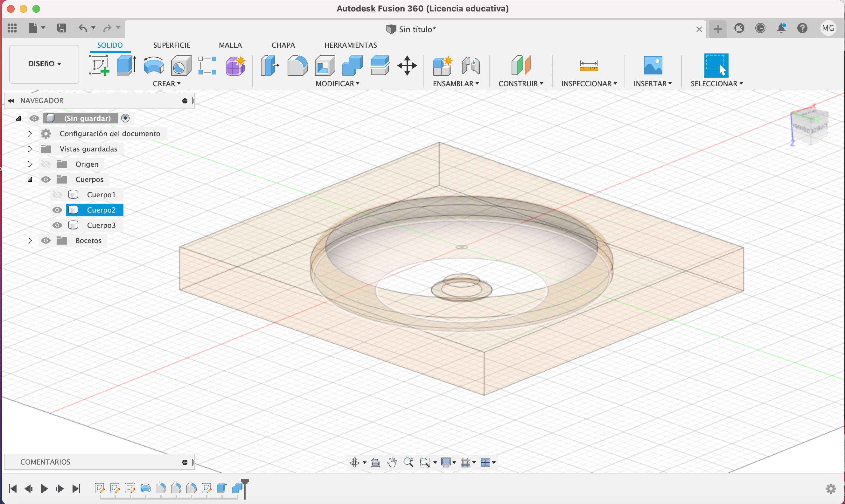Click the Undo arrow
This screenshot has width=845, height=504.
click(82, 28)
